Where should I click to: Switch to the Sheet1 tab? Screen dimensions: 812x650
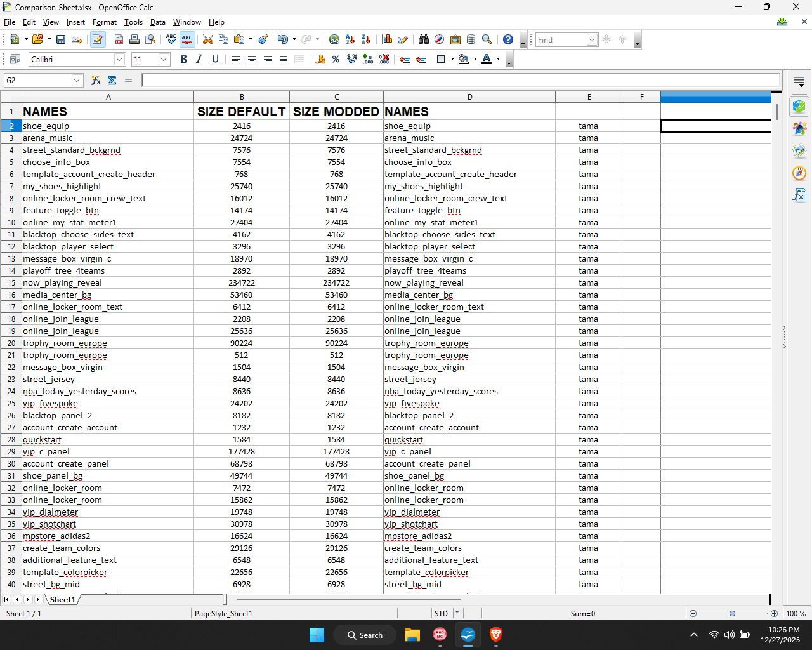point(62,599)
